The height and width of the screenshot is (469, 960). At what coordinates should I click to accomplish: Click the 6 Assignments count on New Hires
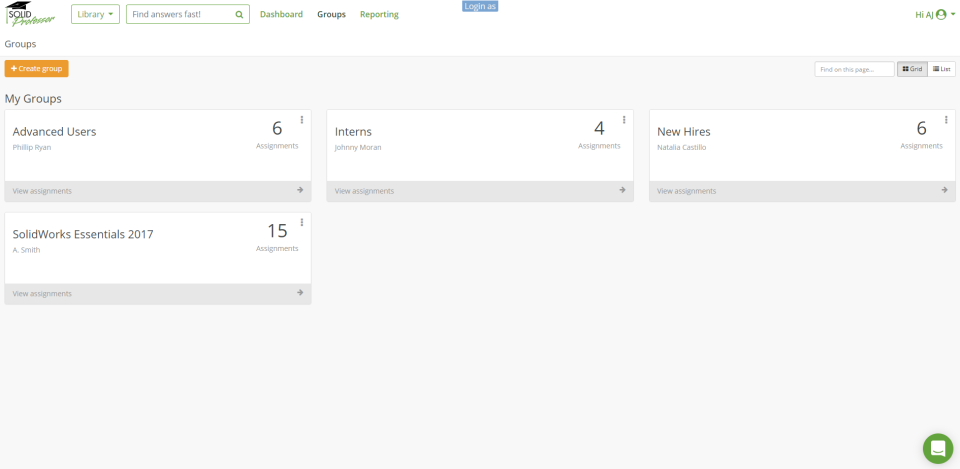(x=921, y=135)
